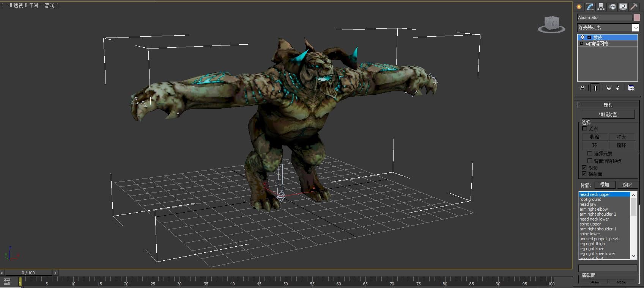Select bone 'arm right shoulder 2'
The width and height of the screenshot is (644, 288).
tap(605, 214)
